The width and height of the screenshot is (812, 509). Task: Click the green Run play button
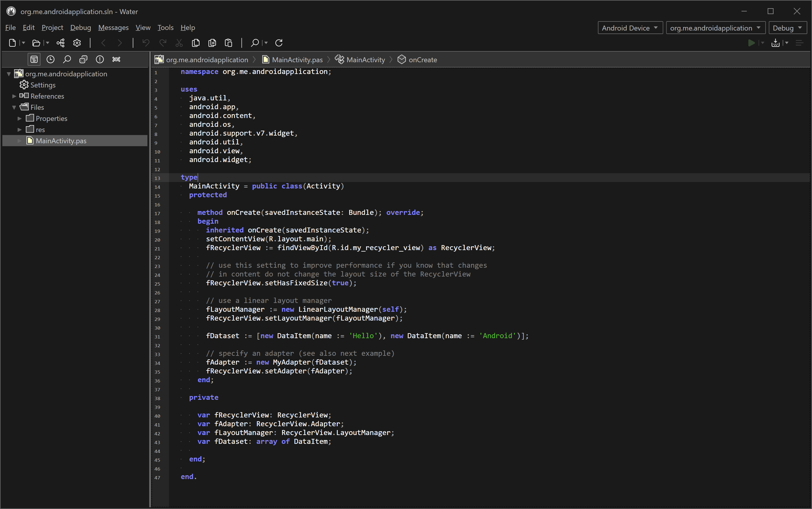[751, 43]
